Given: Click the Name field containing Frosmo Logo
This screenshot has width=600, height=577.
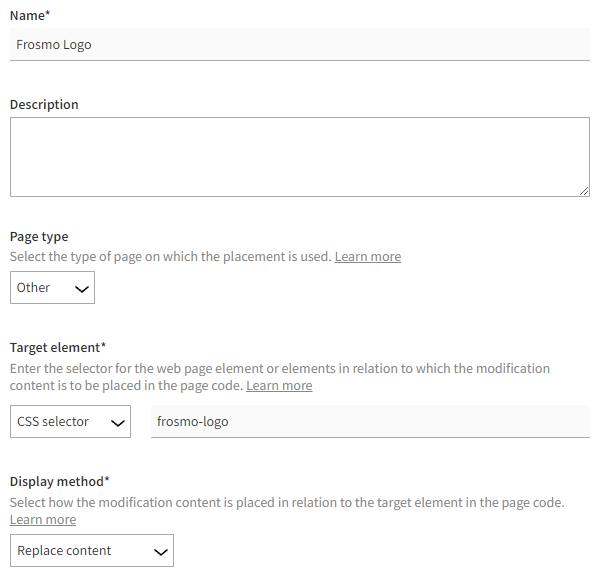Looking at the screenshot, I should click(300, 44).
